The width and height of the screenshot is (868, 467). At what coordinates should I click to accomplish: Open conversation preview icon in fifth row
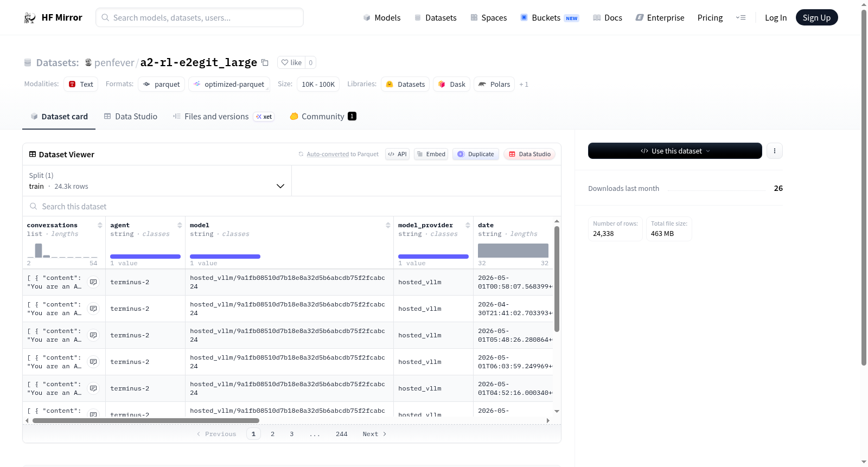point(93,388)
